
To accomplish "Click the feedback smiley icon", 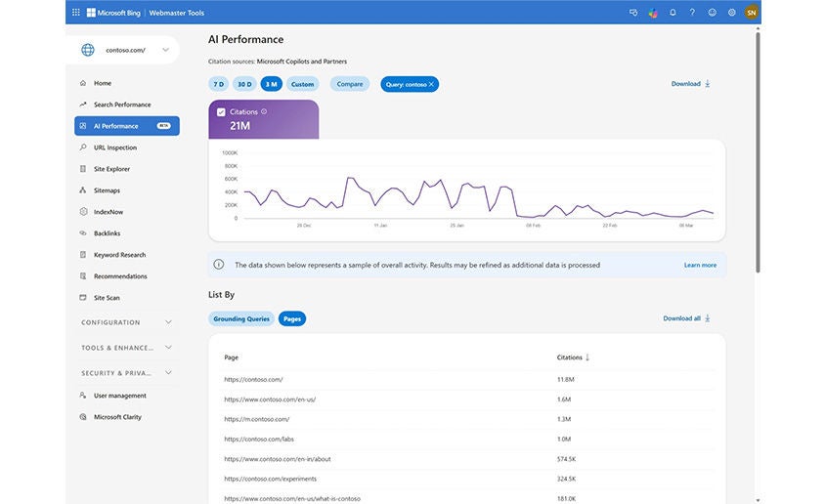I will tap(712, 13).
